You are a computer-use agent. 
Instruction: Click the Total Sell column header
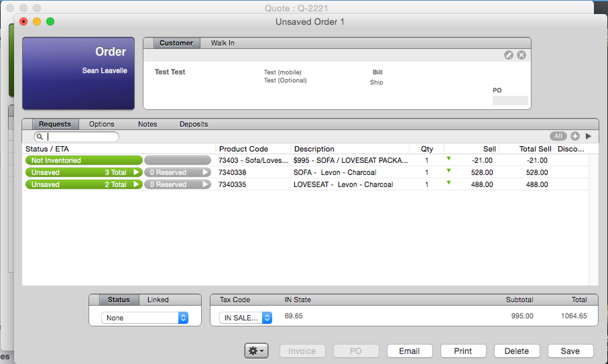[535, 149]
